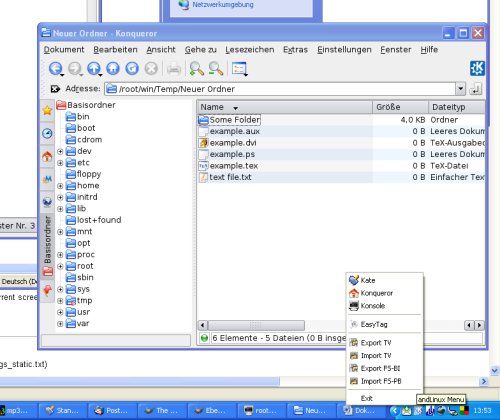The width and height of the screenshot is (500, 420).
Task: Zoom in with the plus magnifier
Action: click(196, 69)
